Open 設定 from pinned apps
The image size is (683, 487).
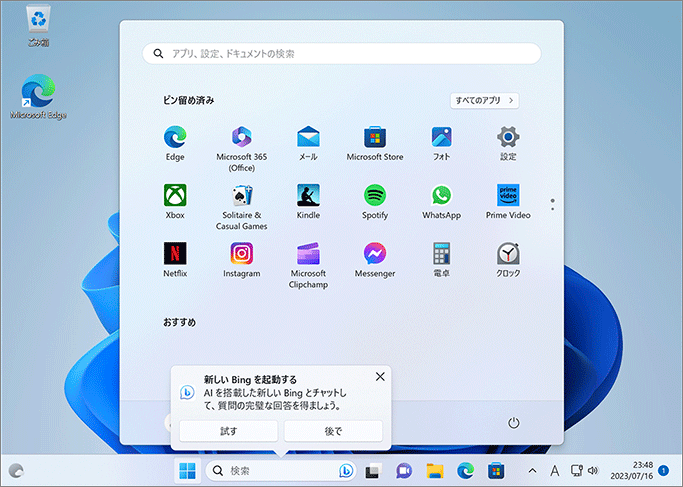(508, 144)
